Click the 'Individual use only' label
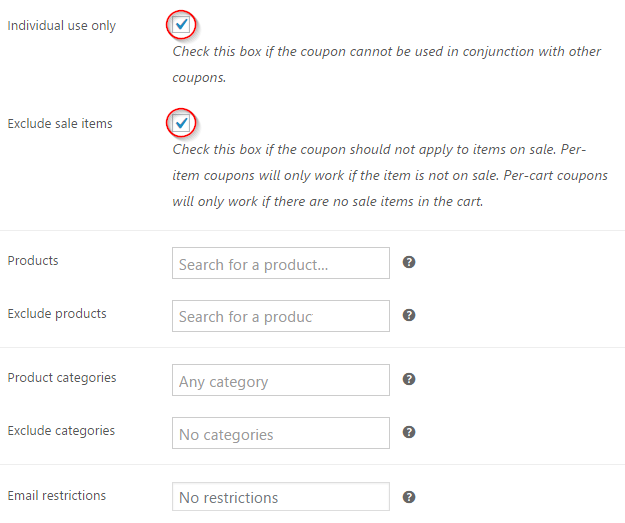The image size is (625, 523). click(x=62, y=26)
